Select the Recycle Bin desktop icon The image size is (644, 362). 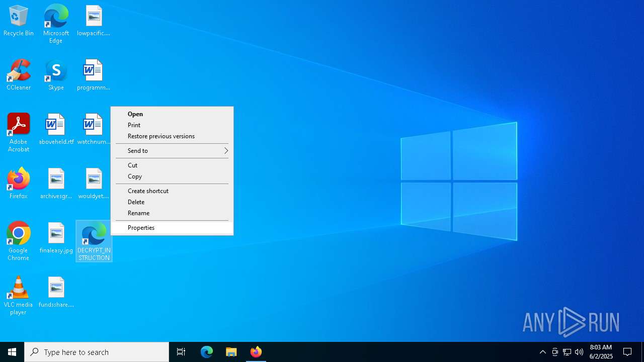coord(19,21)
